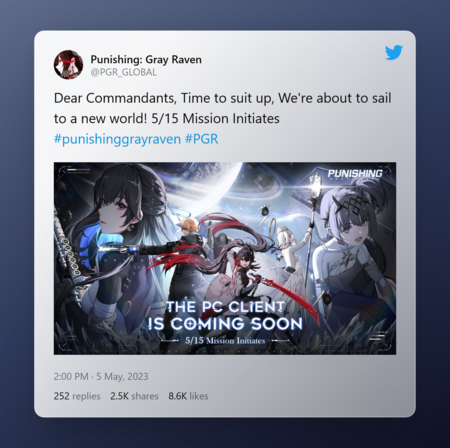The image size is (450, 448).
Task: Open the Punishing: Gray Raven profile avatar
Action: pyautogui.click(x=68, y=65)
